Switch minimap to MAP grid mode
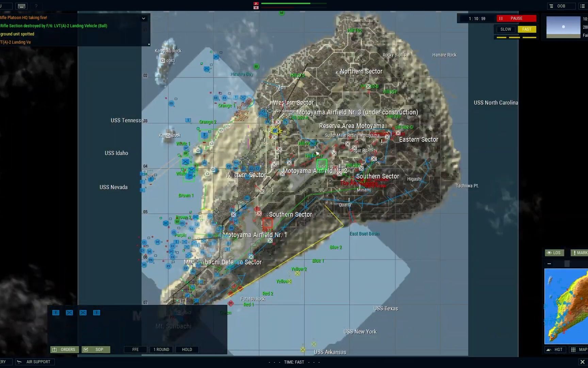 (x=579, y=350)
